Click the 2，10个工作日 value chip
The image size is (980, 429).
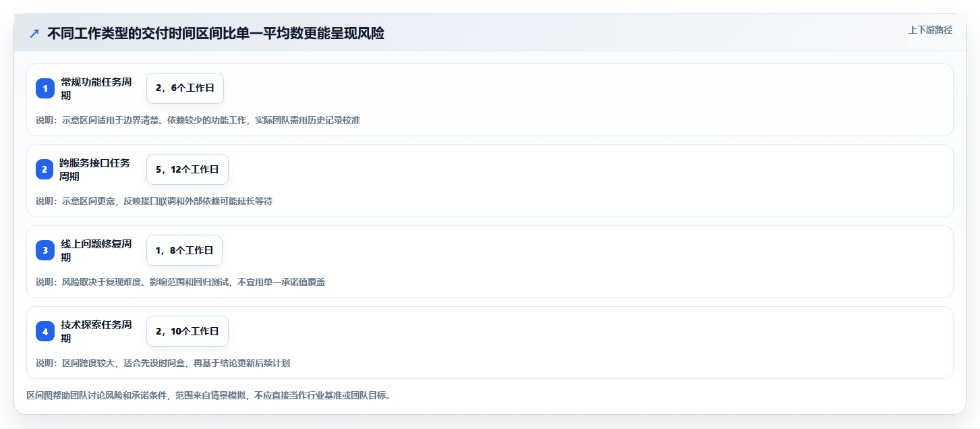188,331
